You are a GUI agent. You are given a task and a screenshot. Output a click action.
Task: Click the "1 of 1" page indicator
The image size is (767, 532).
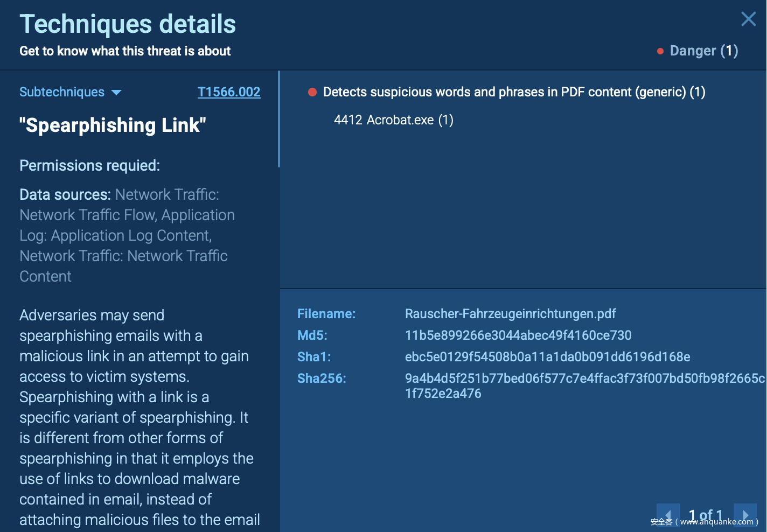tap(706, 515)
